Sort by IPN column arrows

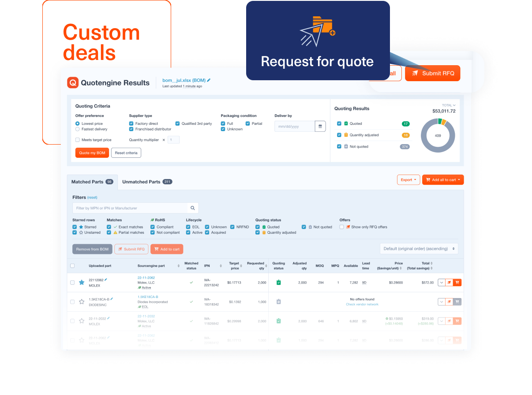[221, 266]
